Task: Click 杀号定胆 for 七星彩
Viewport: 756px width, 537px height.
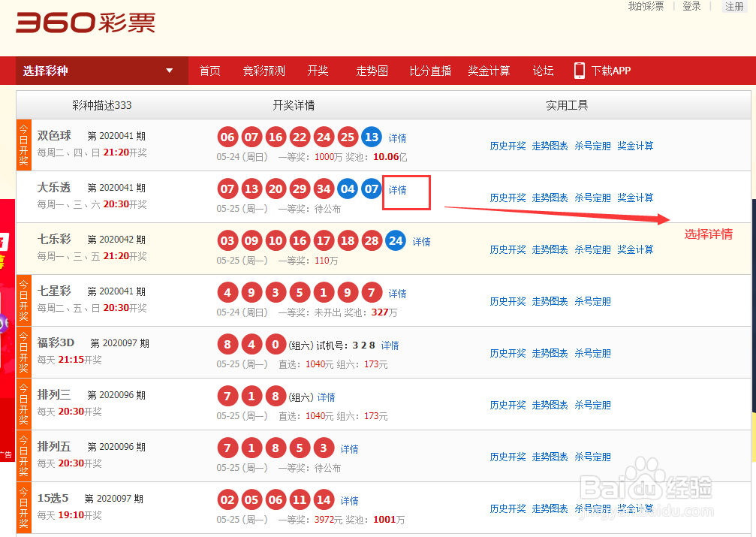Action: click(x=592, y=301)
